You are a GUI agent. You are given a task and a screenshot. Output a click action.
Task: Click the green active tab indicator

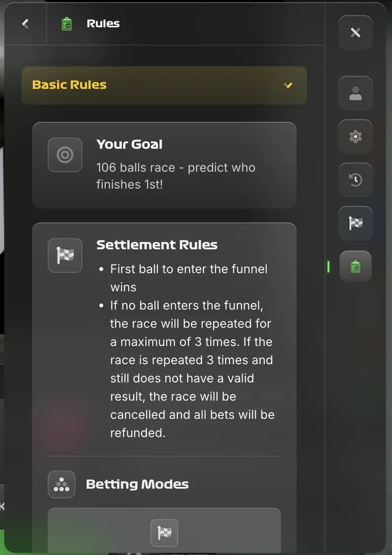point(327,266)
